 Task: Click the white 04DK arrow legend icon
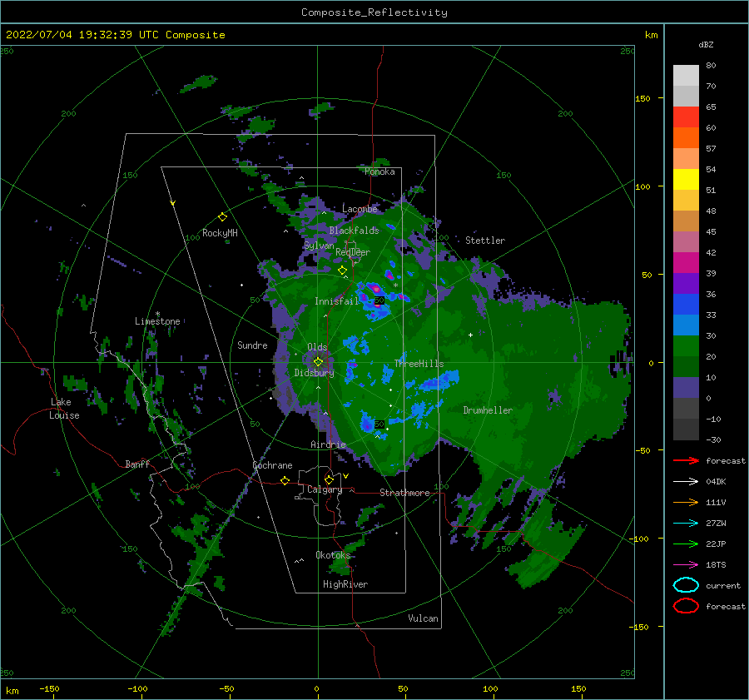(686, 482)
